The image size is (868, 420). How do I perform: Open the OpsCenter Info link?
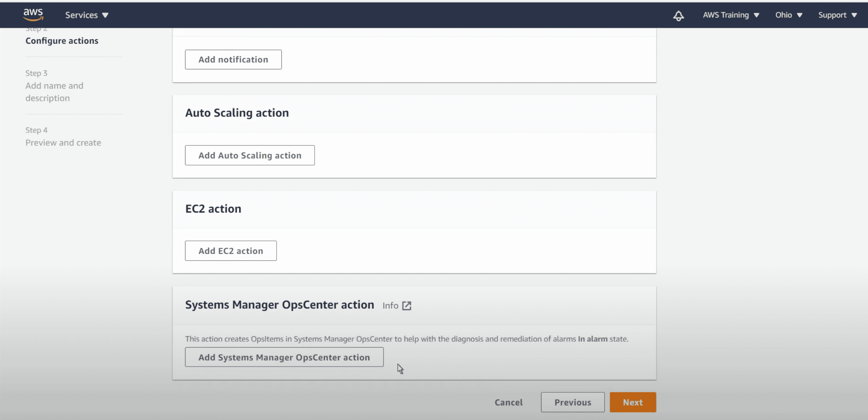[390, 306]
